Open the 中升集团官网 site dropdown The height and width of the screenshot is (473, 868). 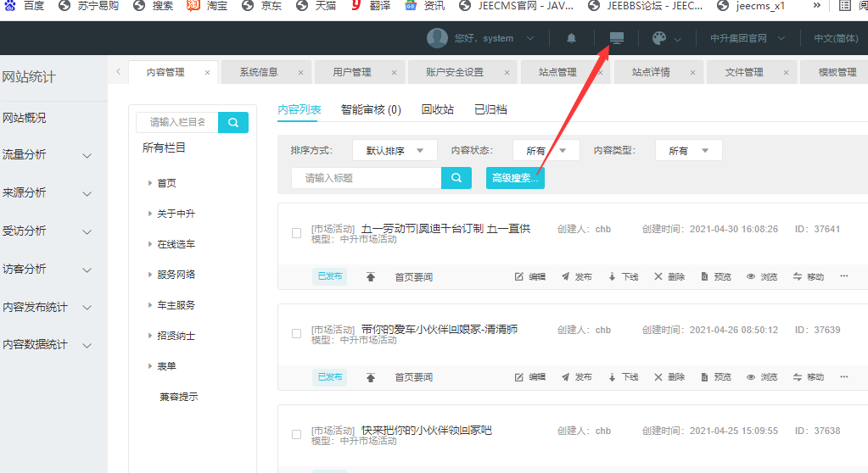click(x=748, y=38)
